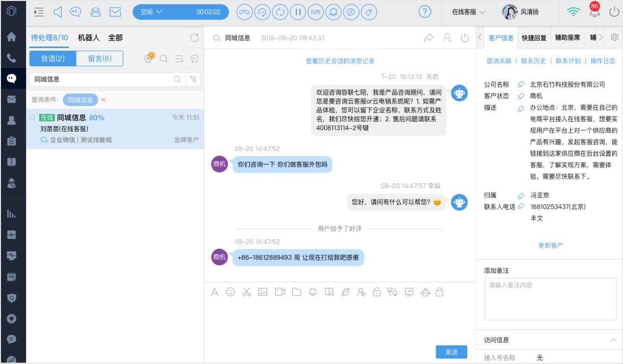Select the 机器人 tab
623x364 pixels.
tap(88, 37)
